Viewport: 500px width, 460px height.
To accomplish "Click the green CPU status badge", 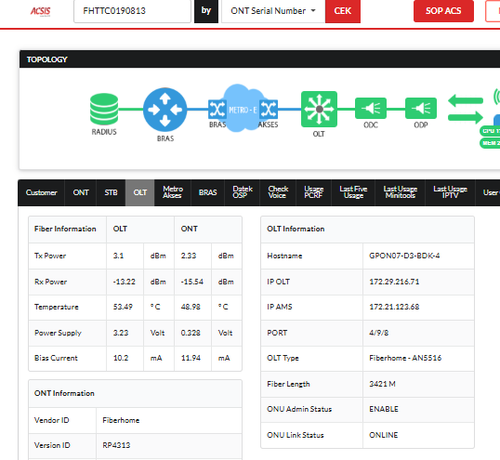I will tap(490, 131).
